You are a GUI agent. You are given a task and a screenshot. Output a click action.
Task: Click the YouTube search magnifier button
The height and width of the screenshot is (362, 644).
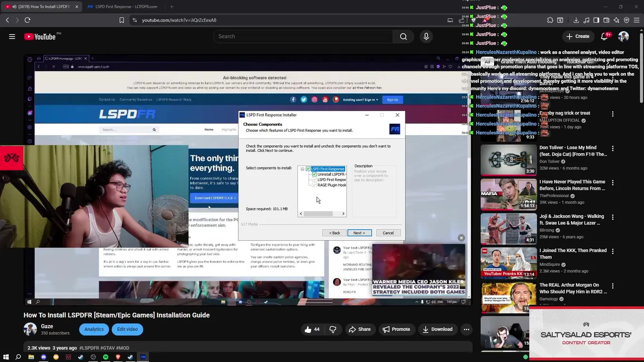(x=403, y=36)
